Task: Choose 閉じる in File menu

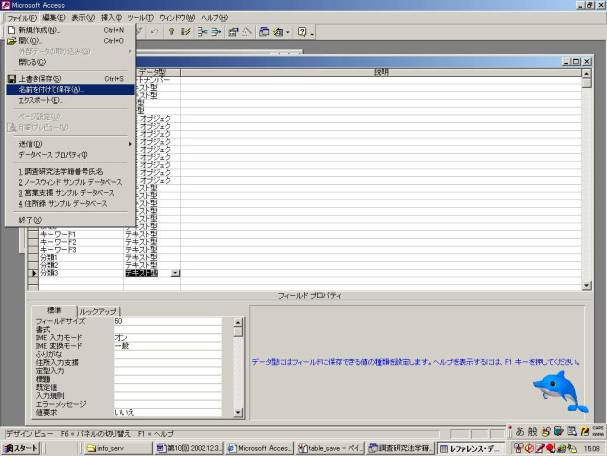Action: pyautogui.click(x=70, y=62)
